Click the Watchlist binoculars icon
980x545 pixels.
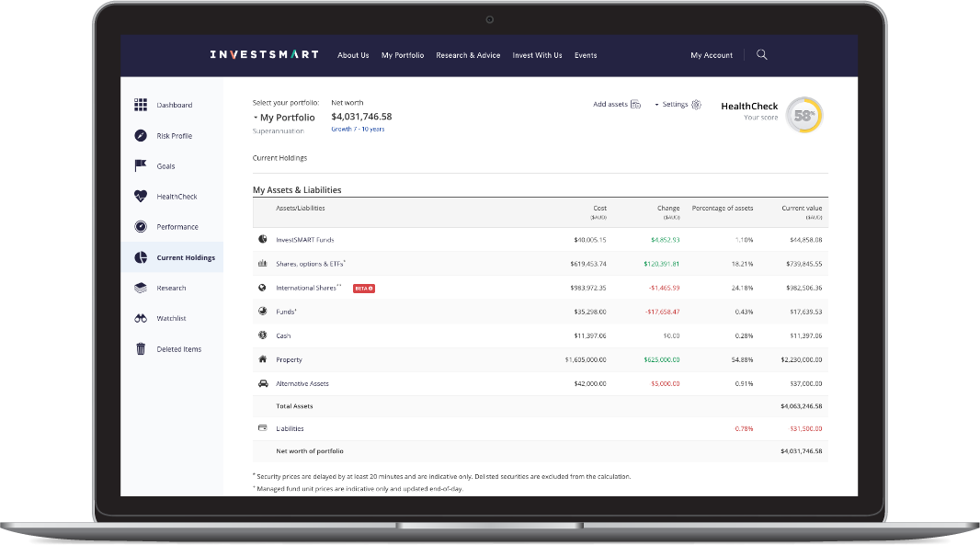141,318
